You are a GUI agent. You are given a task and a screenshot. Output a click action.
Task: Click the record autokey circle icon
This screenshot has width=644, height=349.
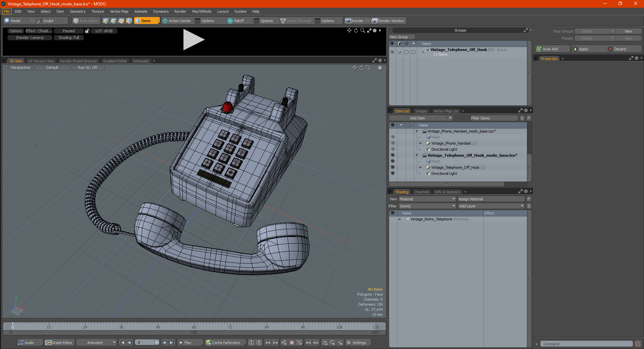pyautogui.click(x=292, y=343)
